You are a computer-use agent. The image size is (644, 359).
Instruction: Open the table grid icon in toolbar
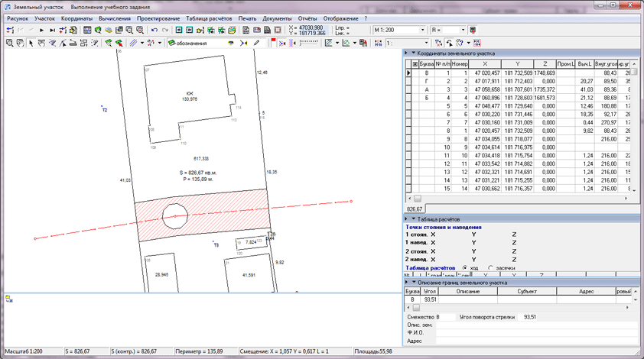[87, 30]
